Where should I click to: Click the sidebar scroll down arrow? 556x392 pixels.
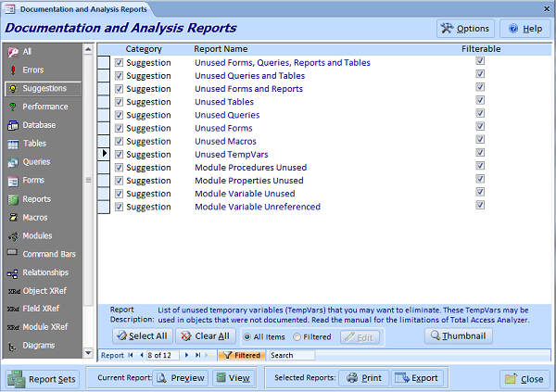click(x=88, y=353)
